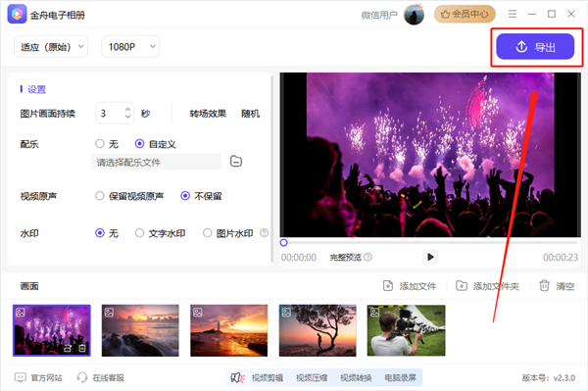This screenshot has height=391, width=588.
Task: Open the 随机 transition effect selector
Action: tap(251, 114)
